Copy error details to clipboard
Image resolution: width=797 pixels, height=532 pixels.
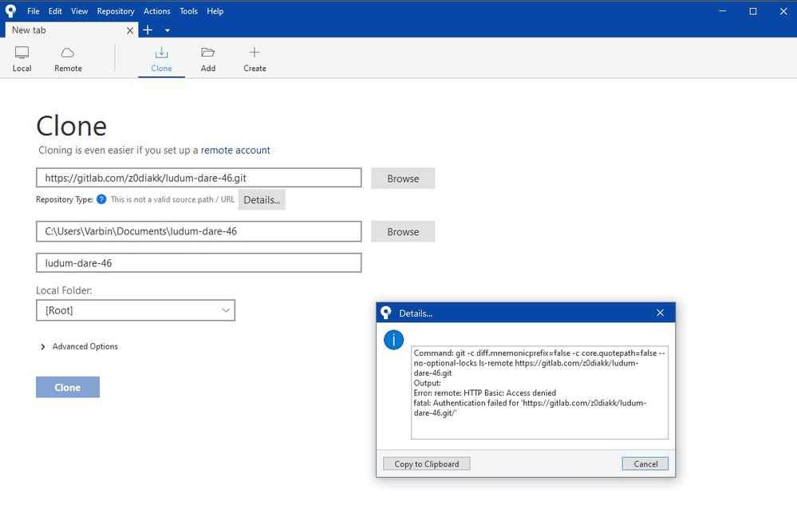click(x=427, y=464)
